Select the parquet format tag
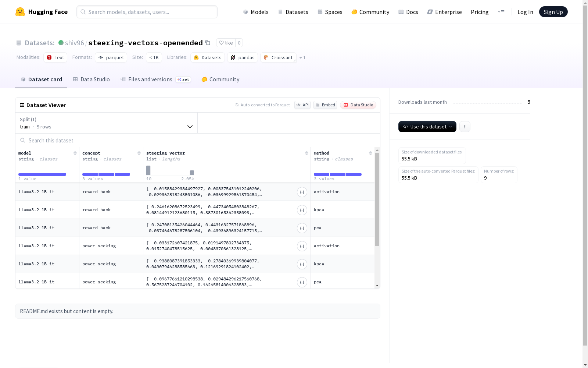 pyautogui.click(x=111, y=57)
